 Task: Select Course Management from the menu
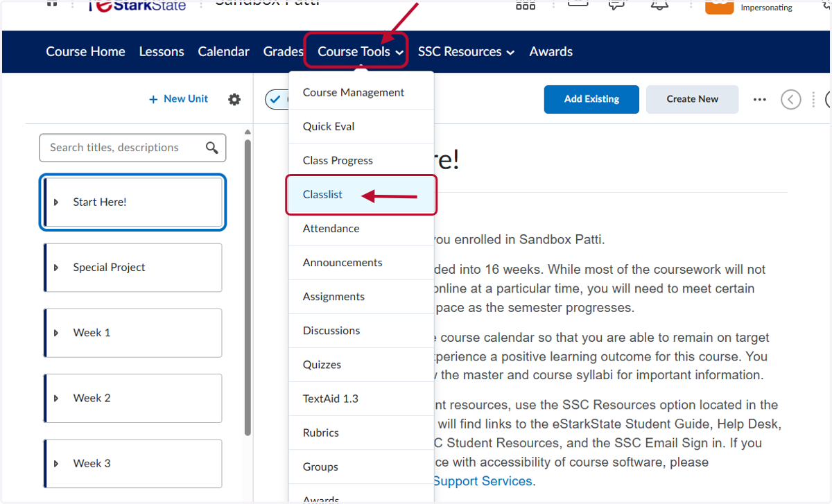click(x=361, y=92)
